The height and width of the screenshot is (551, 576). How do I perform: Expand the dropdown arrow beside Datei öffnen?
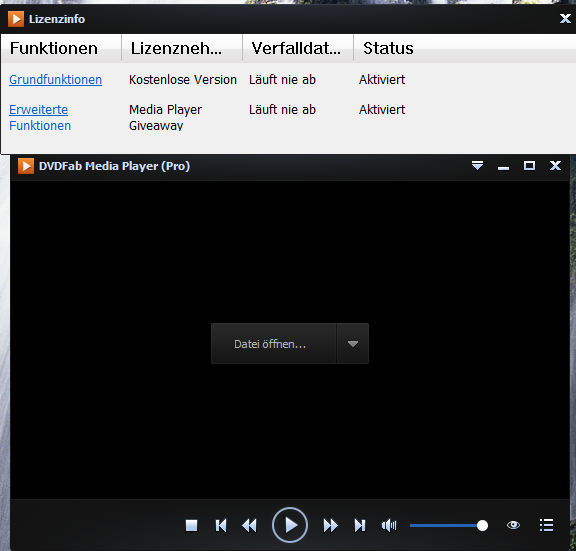coord(353,344)
